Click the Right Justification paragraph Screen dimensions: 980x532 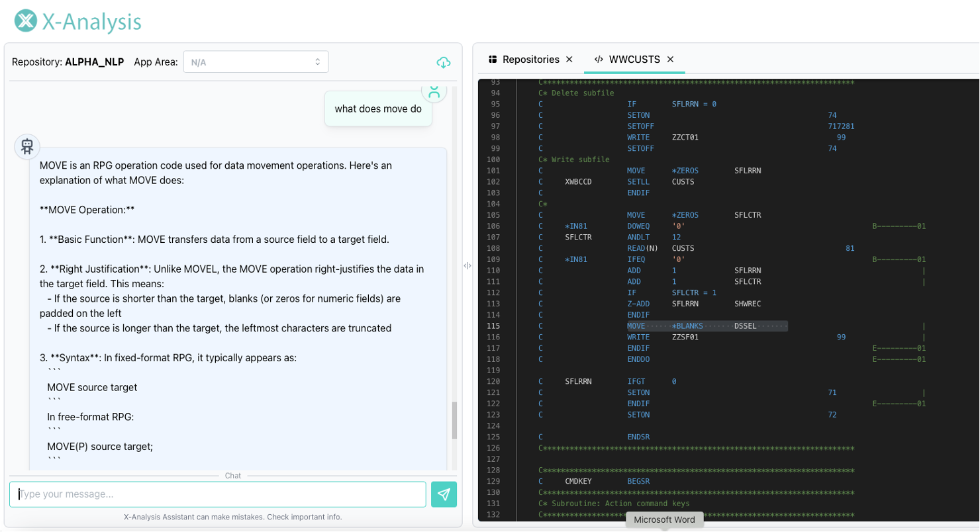point(232,298)
